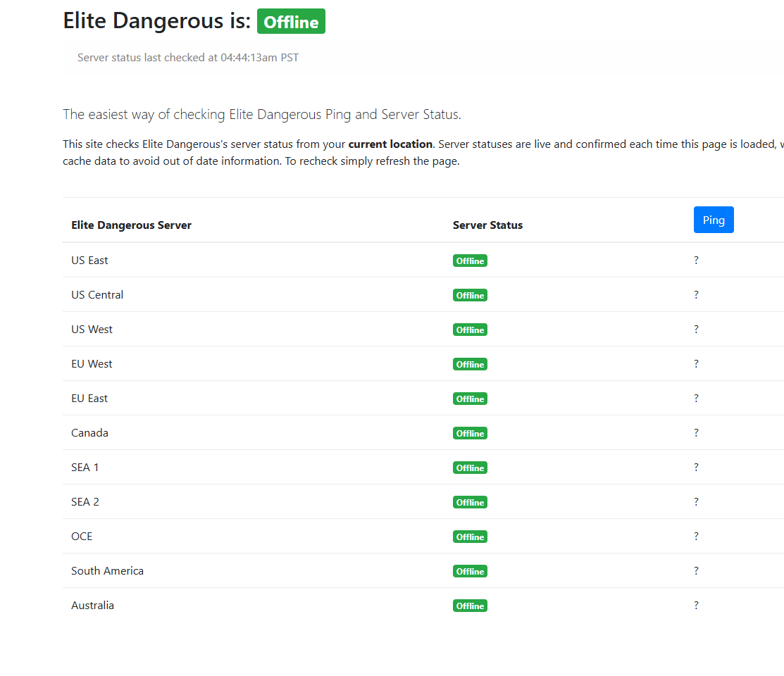The image size is (784, 676).
Task: Click the blue Ping button
Action: (714, 220)
